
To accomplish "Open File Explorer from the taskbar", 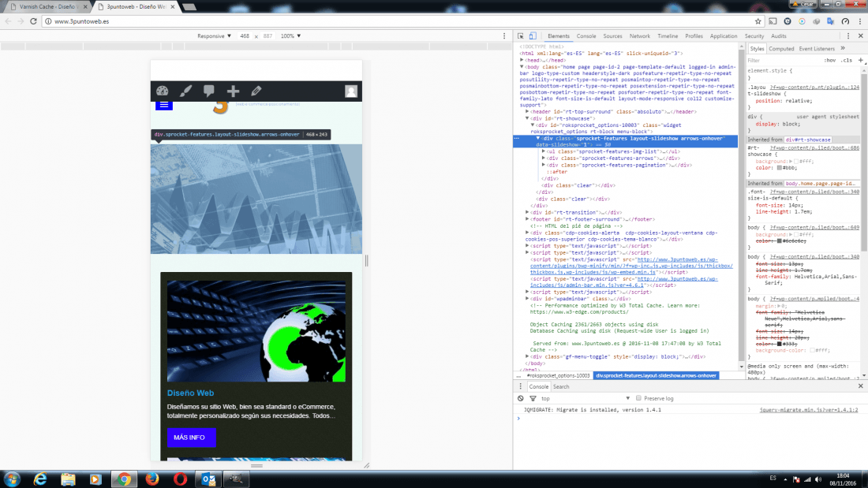I will (68, 479).
